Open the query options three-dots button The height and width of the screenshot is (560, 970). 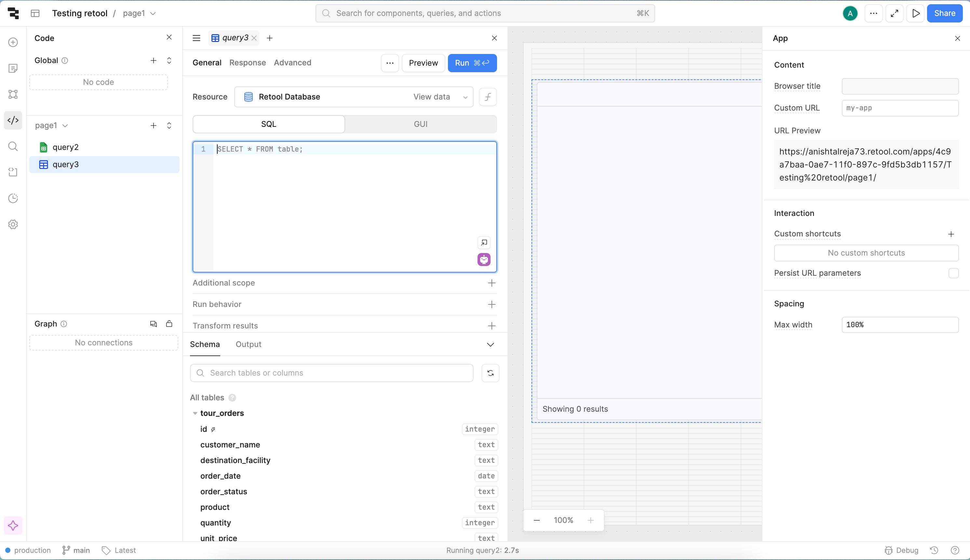tap(390, 63)
